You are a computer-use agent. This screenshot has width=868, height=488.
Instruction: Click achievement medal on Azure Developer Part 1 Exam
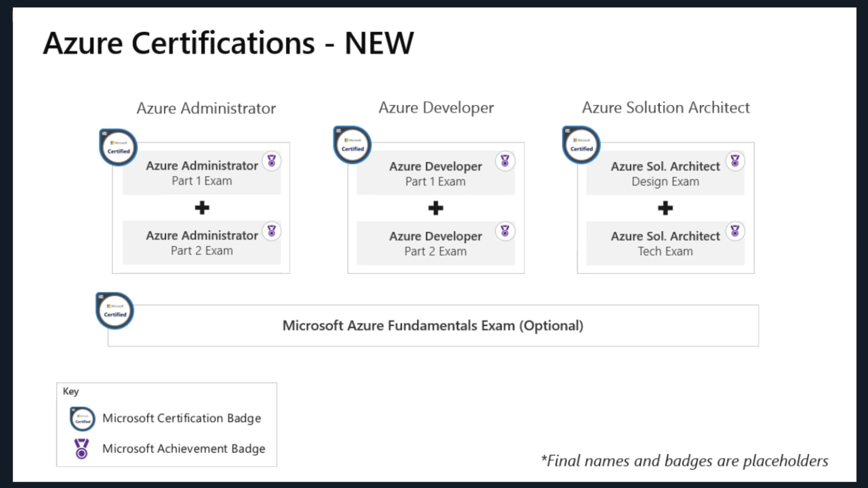505,161
